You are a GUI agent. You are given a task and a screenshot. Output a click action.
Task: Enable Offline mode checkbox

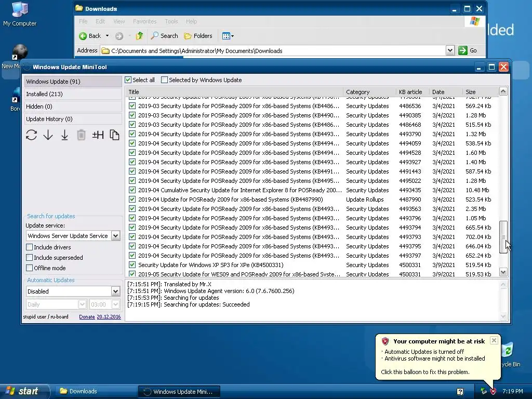30,268
